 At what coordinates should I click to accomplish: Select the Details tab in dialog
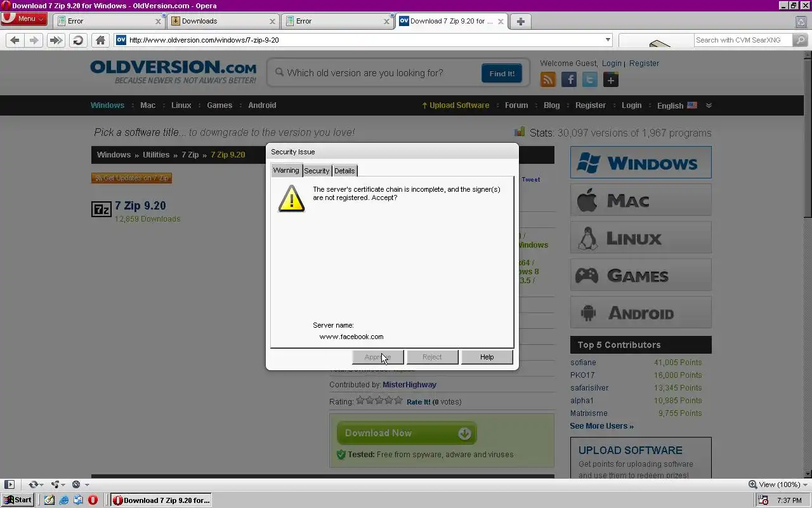344,171
